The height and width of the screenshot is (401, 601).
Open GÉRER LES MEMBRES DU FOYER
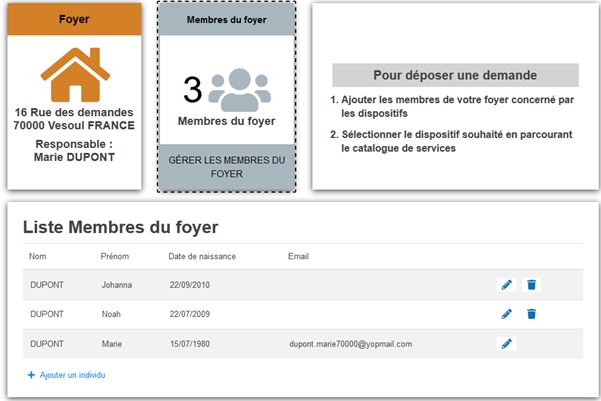(x=227, y=167)
